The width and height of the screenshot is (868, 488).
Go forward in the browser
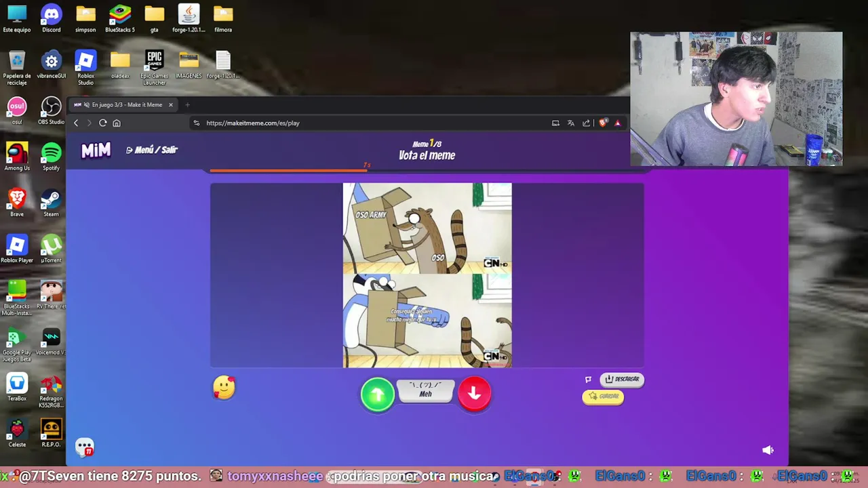89,123
